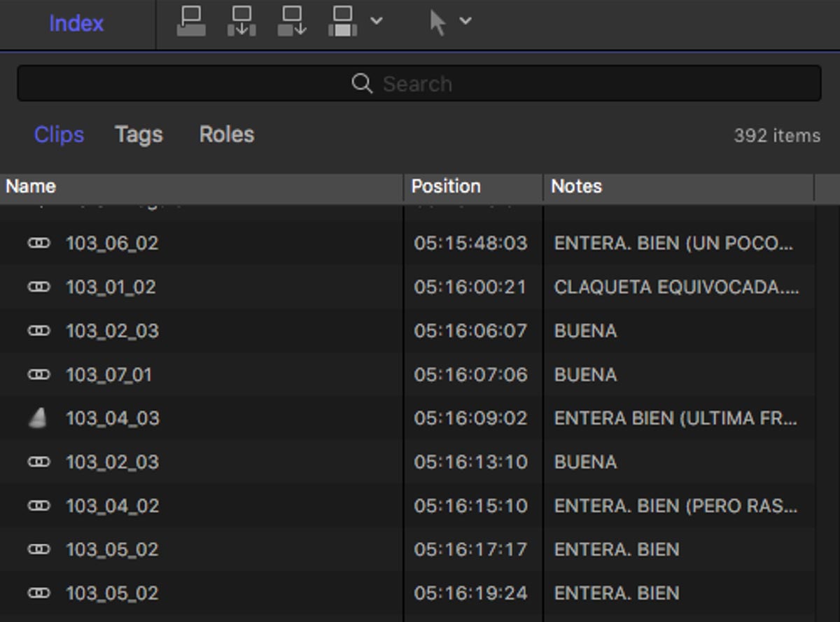This screenshot has height=622, width=840.
Task: Click the thumbnail icon beside 103_04_03
Action: [x=38, y=418]
